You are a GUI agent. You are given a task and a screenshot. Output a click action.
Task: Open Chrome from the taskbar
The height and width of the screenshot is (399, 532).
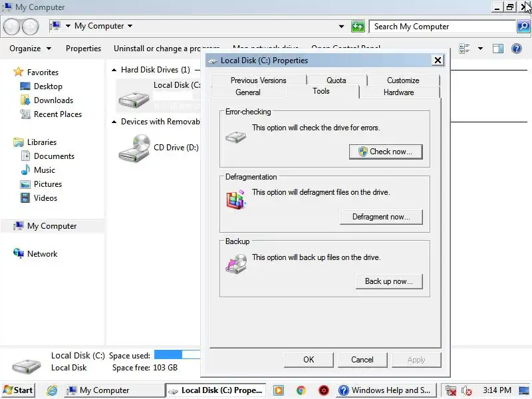click(x=301, y=390)
